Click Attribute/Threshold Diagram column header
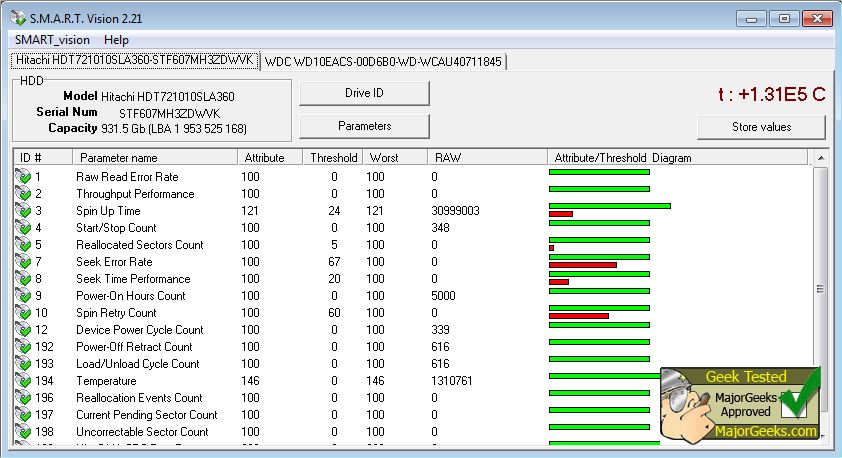The image size is (842, 458). [x=677, y=157]
